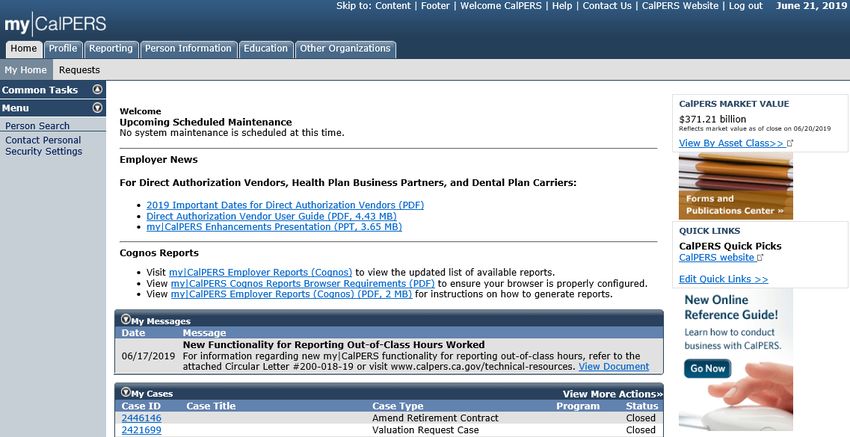The image size is (850, 437).
Task: Click external link icon beside View By Asset Class
Action: pos(790,143)
